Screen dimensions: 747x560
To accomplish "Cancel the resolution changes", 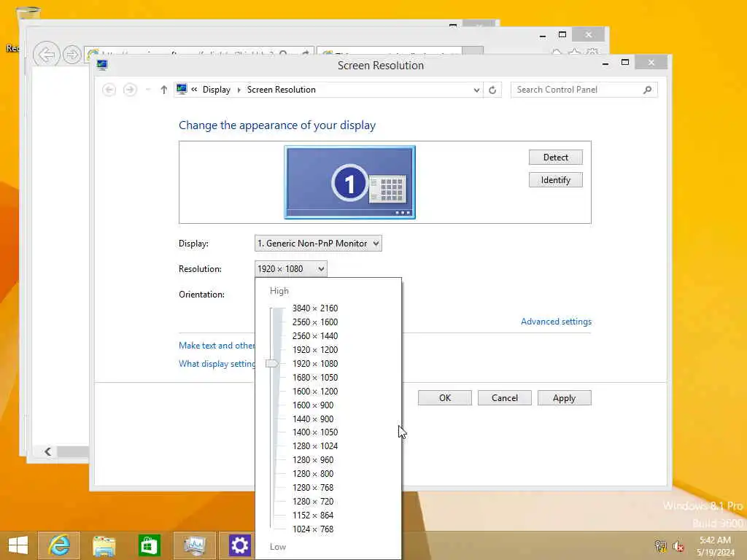I will coord(505,398).
